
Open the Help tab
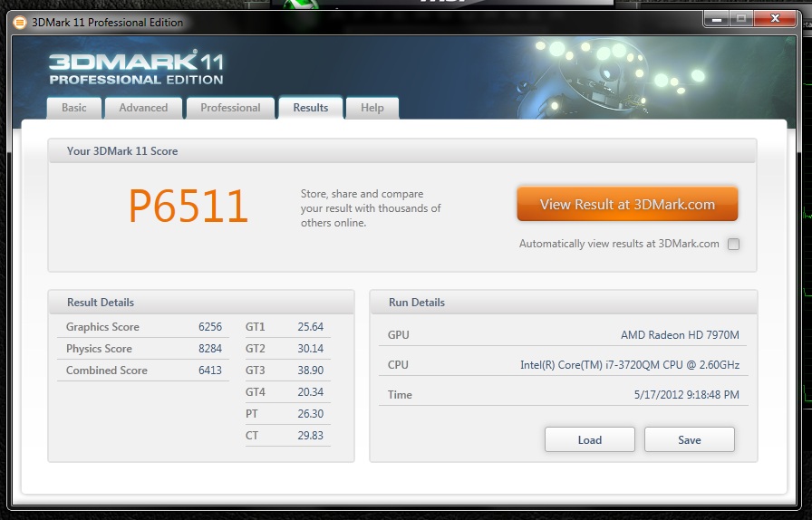372,108
